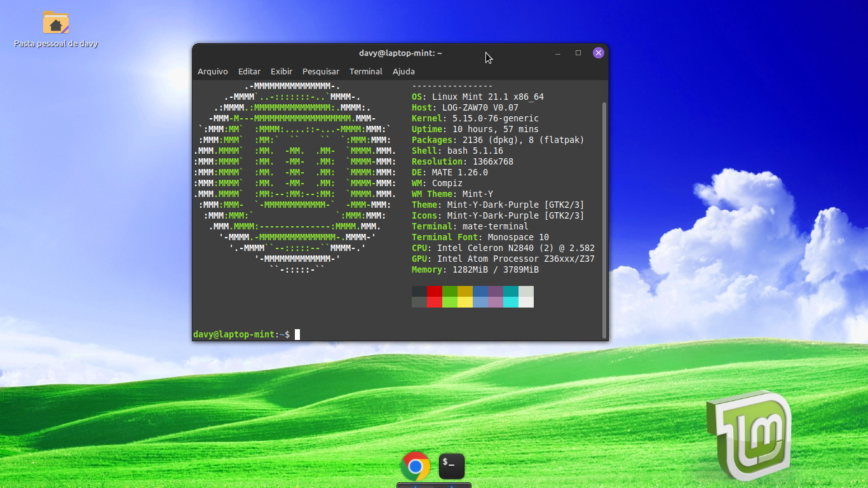
Task: Click the Memory value 1282MiB / 3789MiB
Action: pos(496,270)
